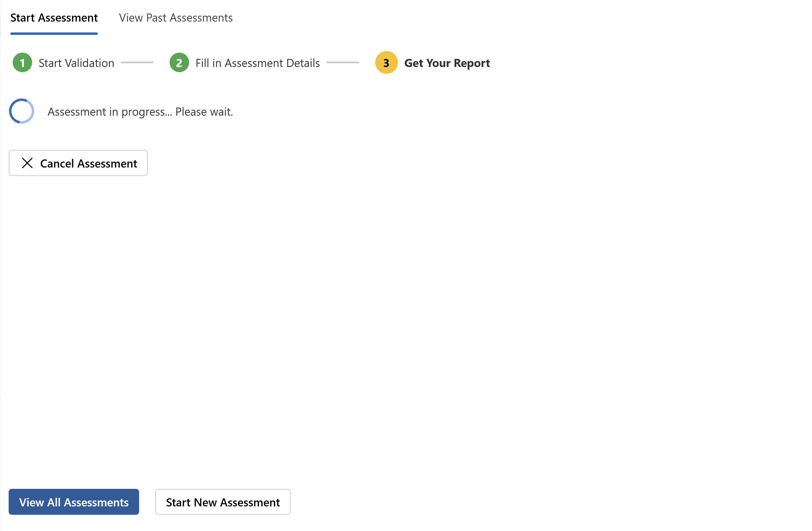This screenshot has height=531, width=812.
Task: Select Fill in Assessment Details step
Action: (x=258, y=63)
